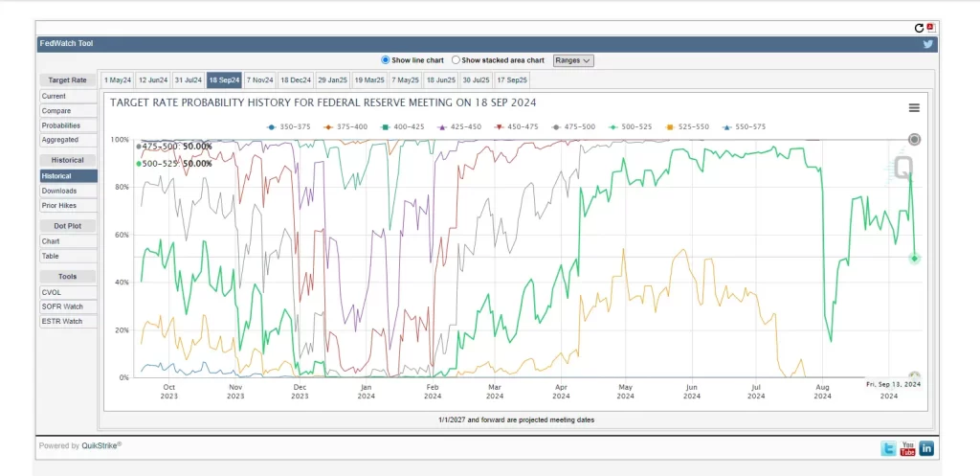The width and height of the screenshot is (980, 476).
Task: Select the Show line chart radio button
Action: coord(387,60)
